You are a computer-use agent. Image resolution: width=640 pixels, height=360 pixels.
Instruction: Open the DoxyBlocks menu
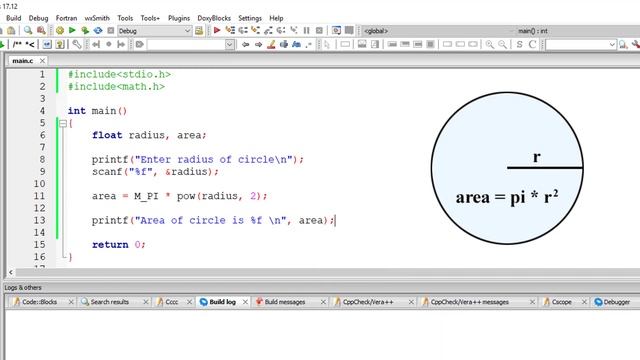point(214,18)
